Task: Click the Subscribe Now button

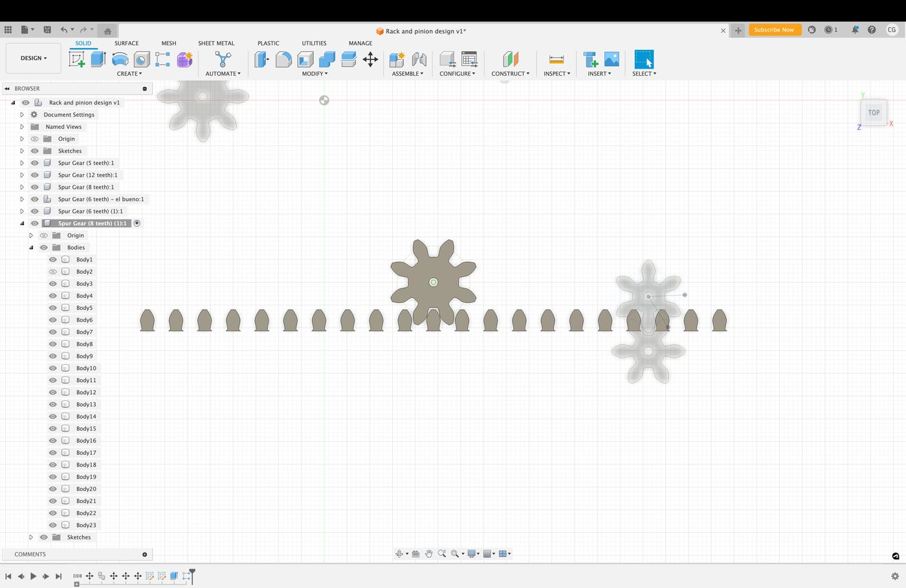Action: click(774, 30)
